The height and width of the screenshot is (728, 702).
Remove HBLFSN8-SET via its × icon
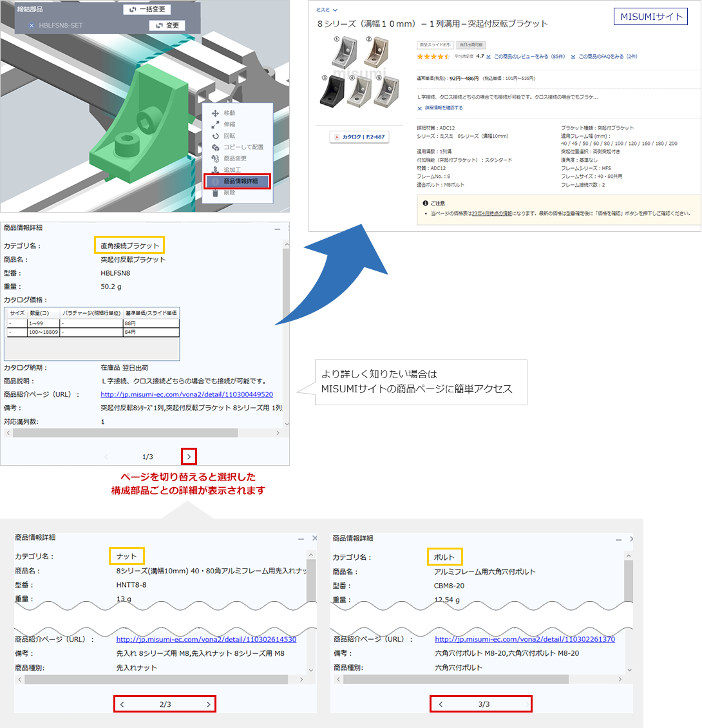[33, 24]
